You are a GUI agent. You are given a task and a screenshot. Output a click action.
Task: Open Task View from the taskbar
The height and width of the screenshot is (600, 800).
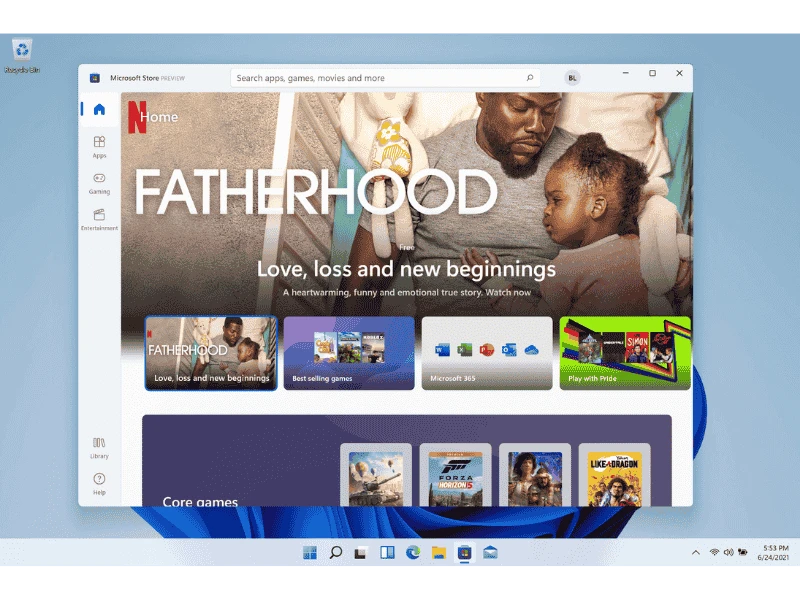coord(361,553)
